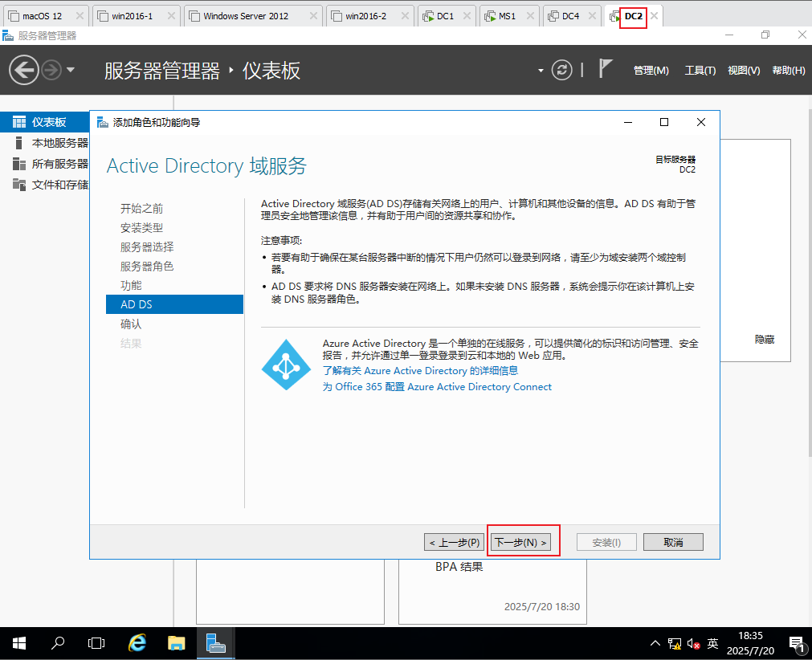
Task: Close the DC1 VM tab
Action: (467, 16)
